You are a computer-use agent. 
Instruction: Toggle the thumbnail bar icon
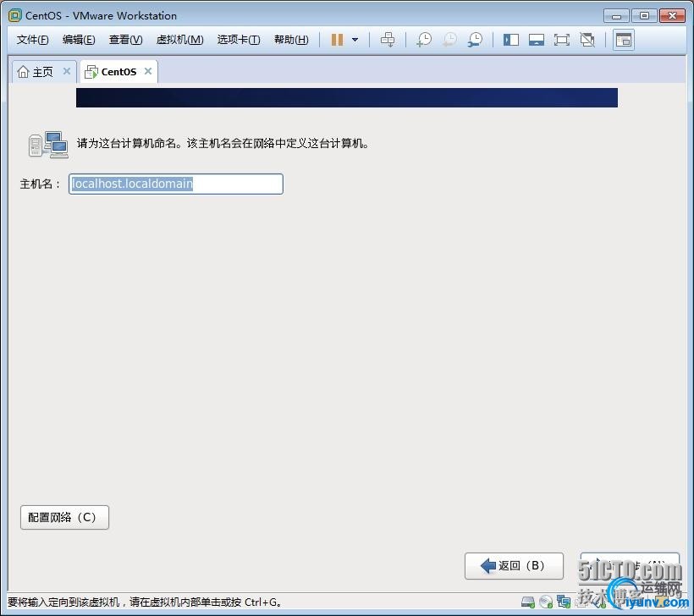[x=537, y=40]
